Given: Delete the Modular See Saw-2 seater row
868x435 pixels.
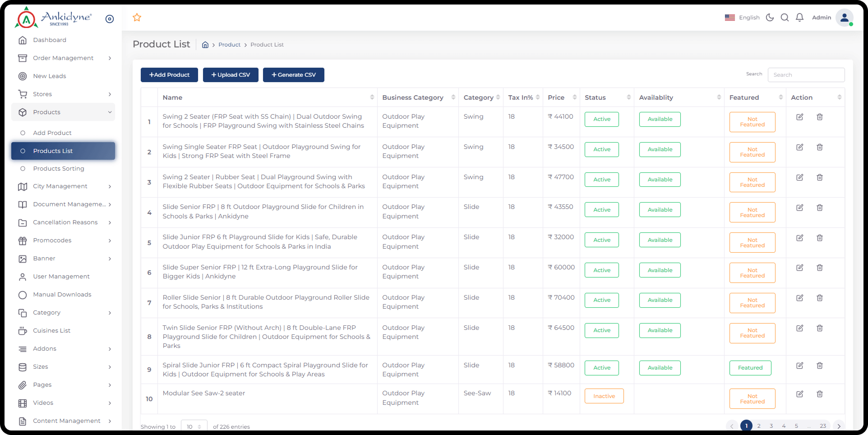Looking at the screenshot, I should pyautogui.click(x=819, y=394).
